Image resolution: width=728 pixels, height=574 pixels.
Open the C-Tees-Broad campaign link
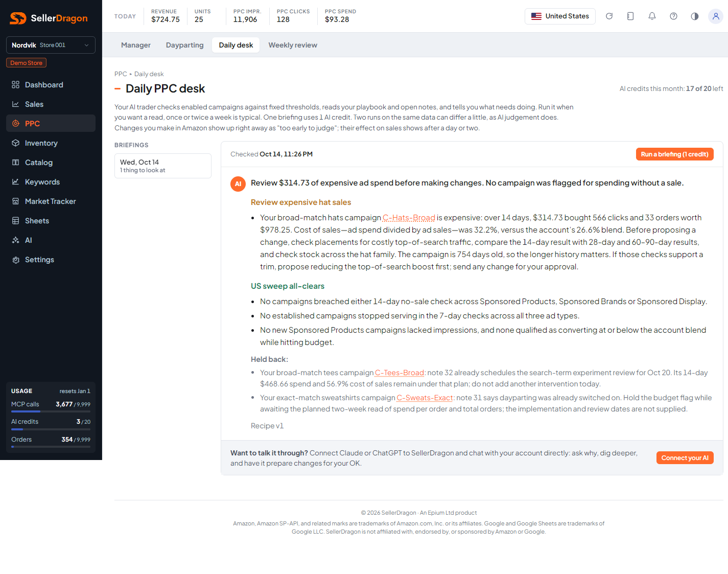point(400,373)
